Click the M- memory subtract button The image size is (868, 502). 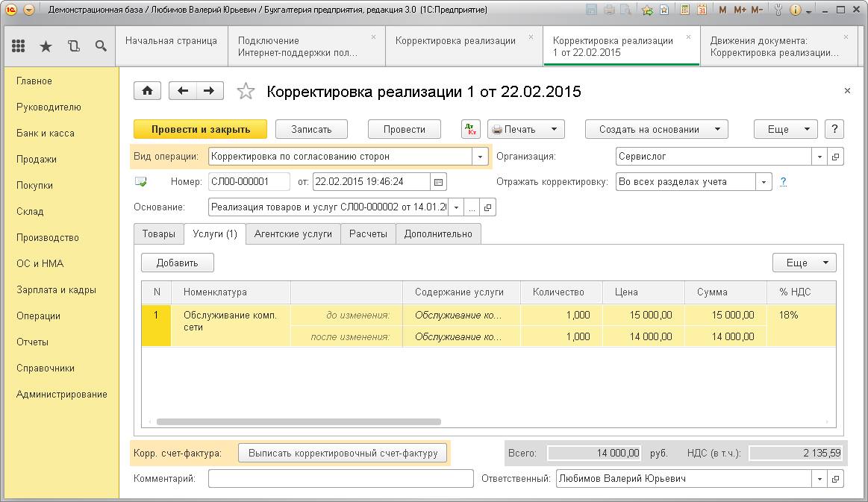757,10
